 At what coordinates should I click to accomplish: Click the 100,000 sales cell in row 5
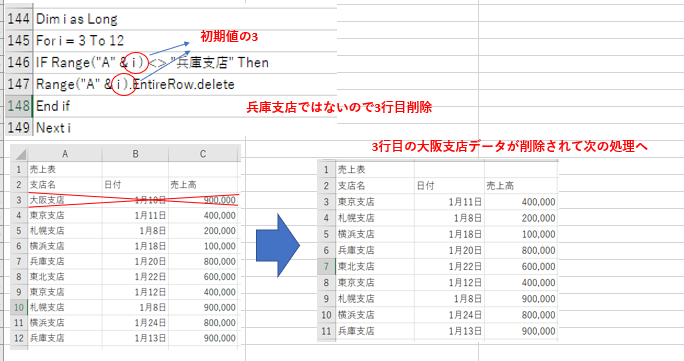tap(521, 234)
